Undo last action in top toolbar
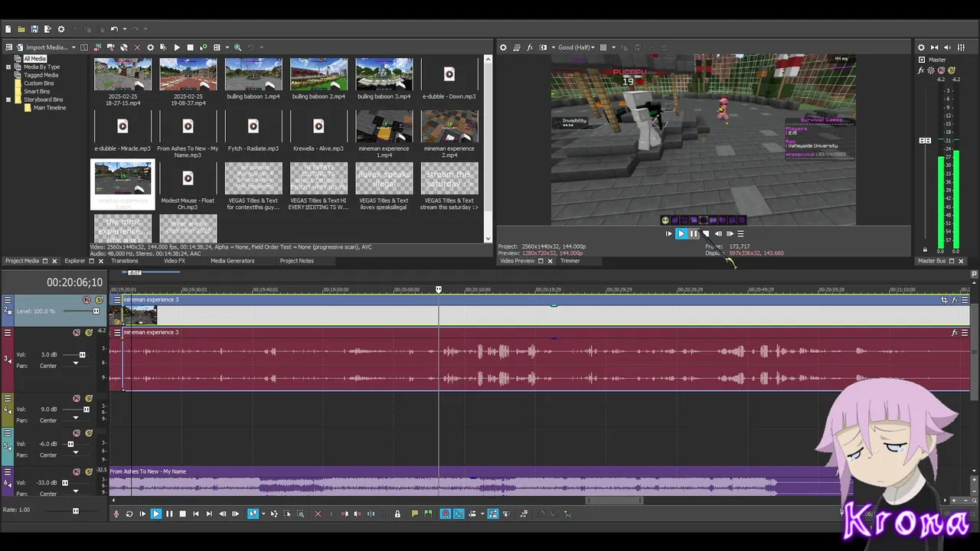980x551 pixels. point(113,29)
